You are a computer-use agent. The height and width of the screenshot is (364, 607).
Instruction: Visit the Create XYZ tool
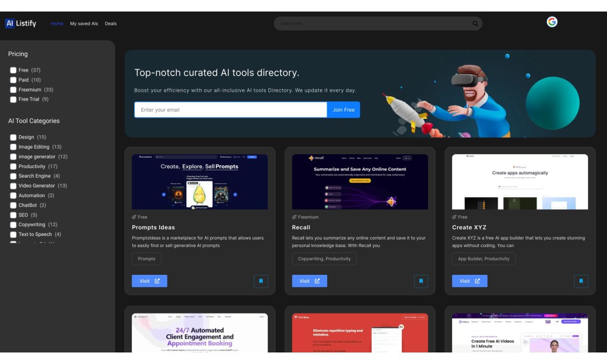pos(470,281)
